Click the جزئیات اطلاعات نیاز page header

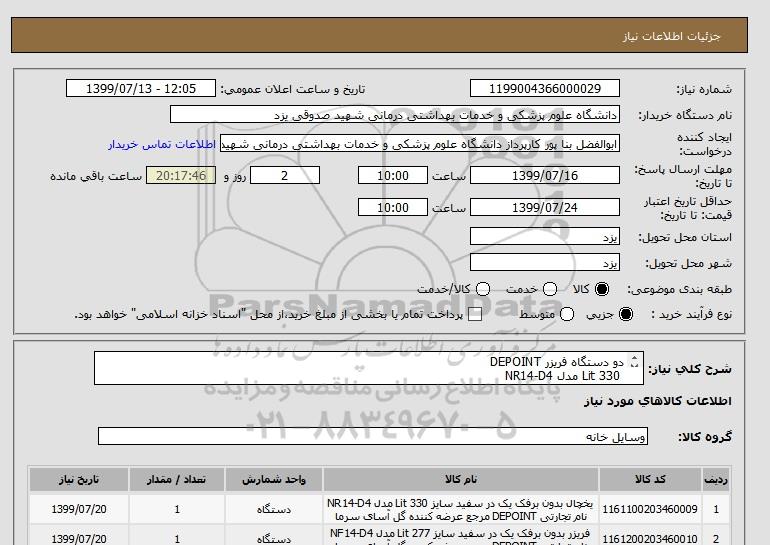click(x=672, y=36)
